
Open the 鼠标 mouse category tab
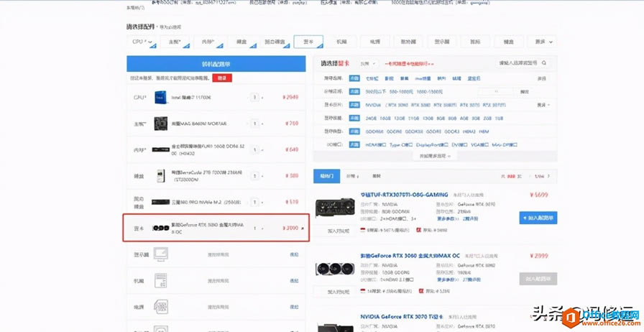pos(475,42)
